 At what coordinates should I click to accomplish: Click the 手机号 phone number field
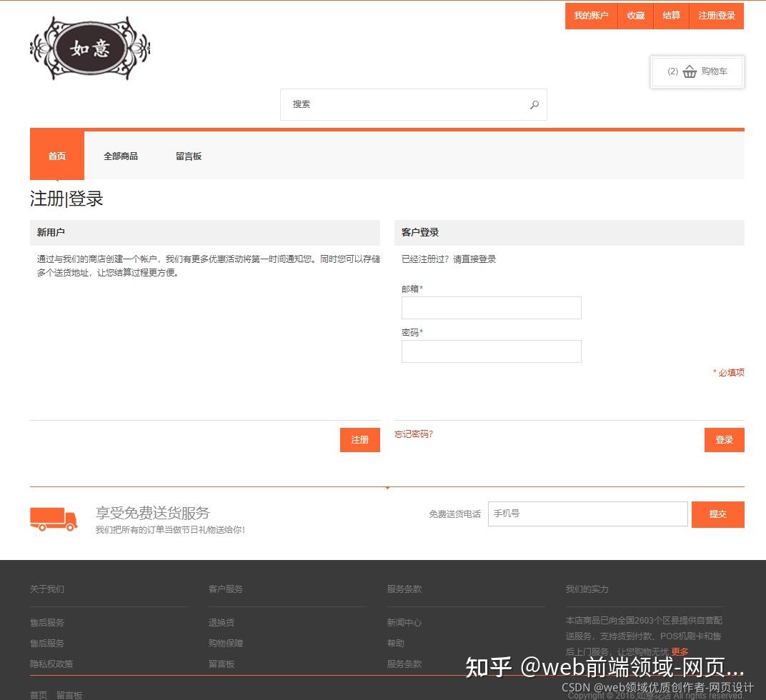587,514
